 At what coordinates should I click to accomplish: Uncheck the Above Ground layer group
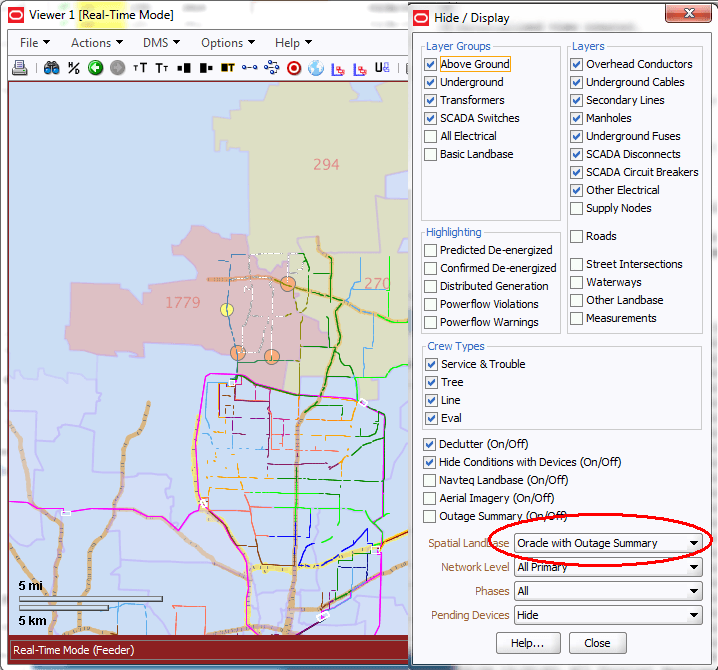[x=431, y=64]
